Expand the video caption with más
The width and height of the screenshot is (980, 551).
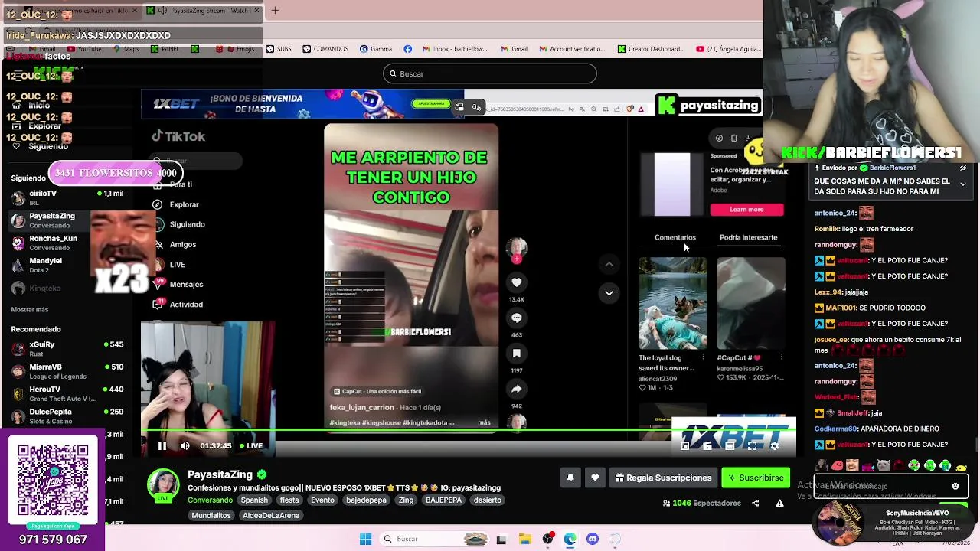point(484,422)
